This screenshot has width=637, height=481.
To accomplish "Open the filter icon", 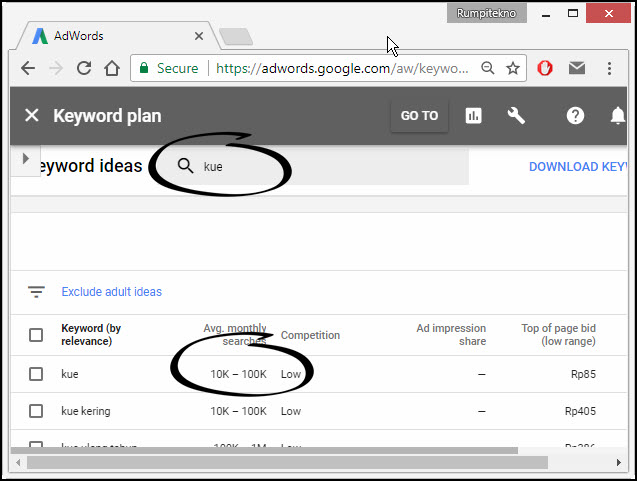I will click(36, 291).
